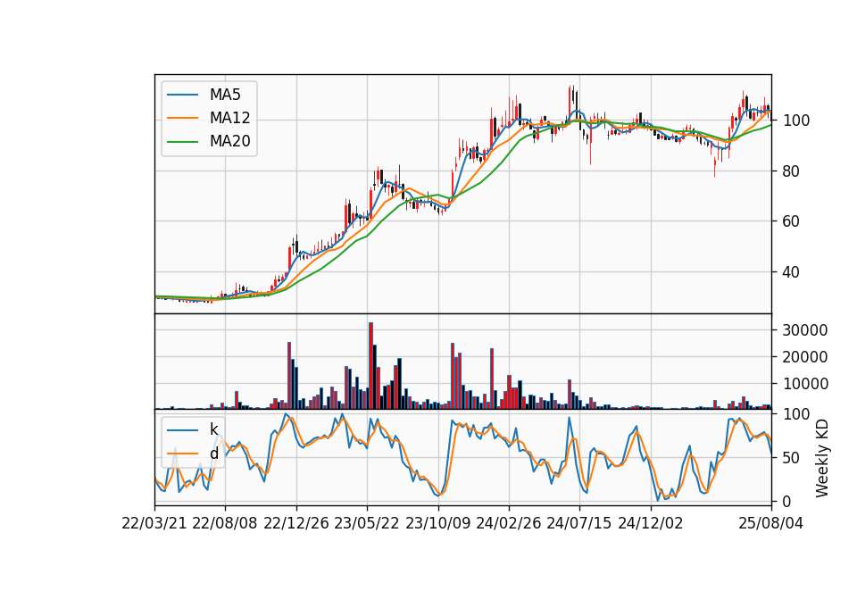Click the KD axis label 50
This screenshot has width=857, height=616.
click(x=792, y=458)
